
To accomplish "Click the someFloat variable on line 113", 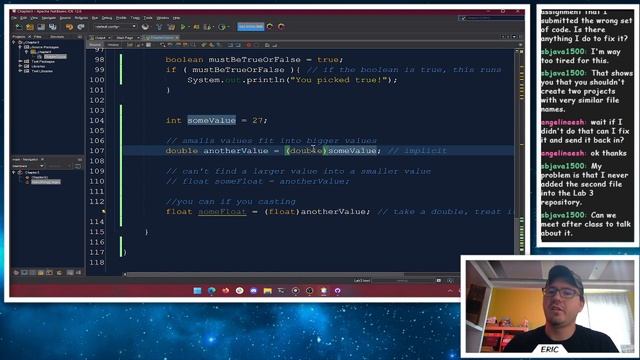I will [x=222, y=211].
